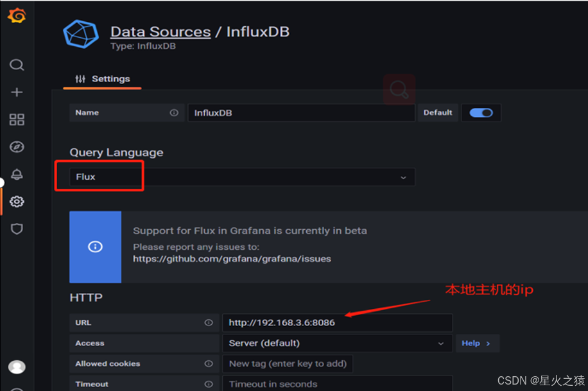Click the Grafana logo home icon
The image size is (588, 391).
17,16
